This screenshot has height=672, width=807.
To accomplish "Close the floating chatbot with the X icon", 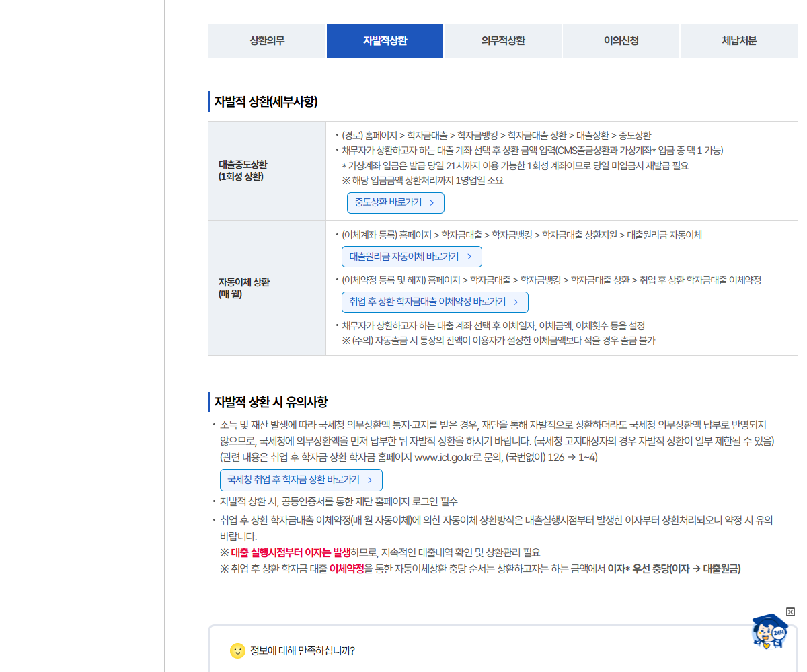I will tap(790, 612).
